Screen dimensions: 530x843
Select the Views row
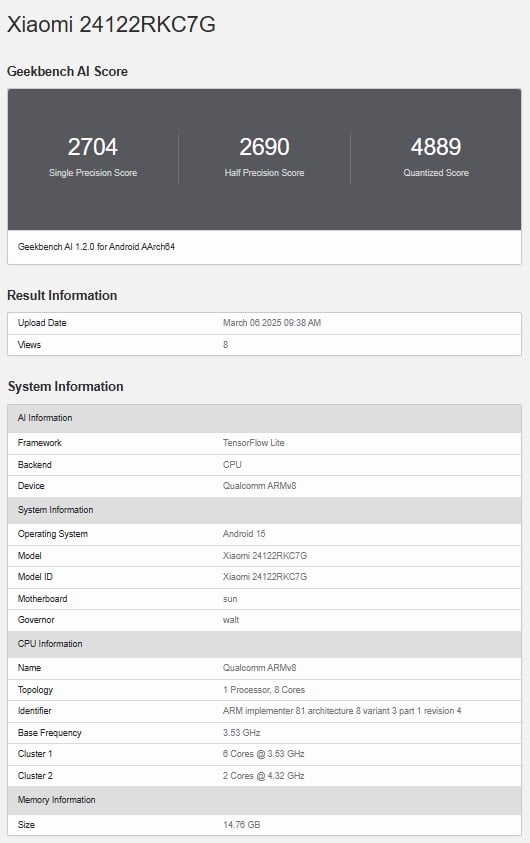264,345
